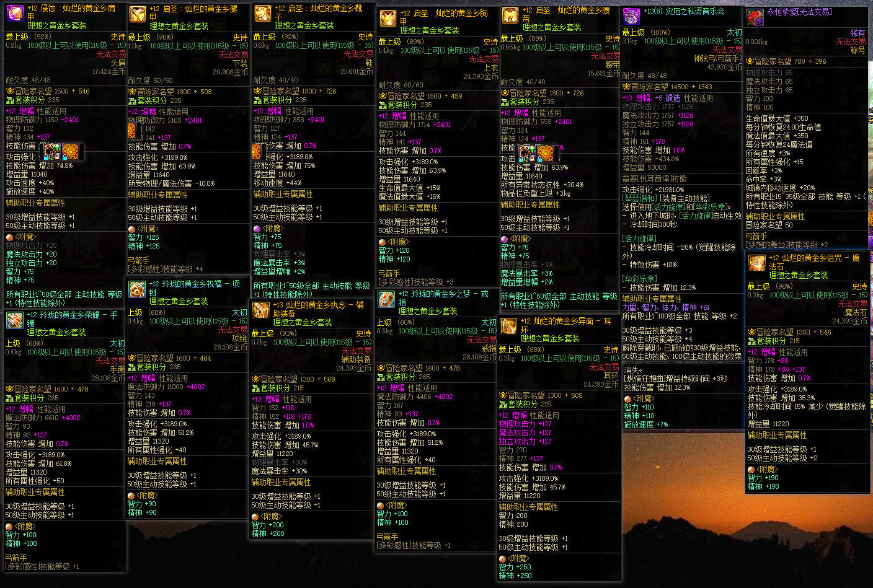Click the 套装积分 icon in 胸甲 tooltip
This screenshot has width=873, height=588.
click(383, 105)
